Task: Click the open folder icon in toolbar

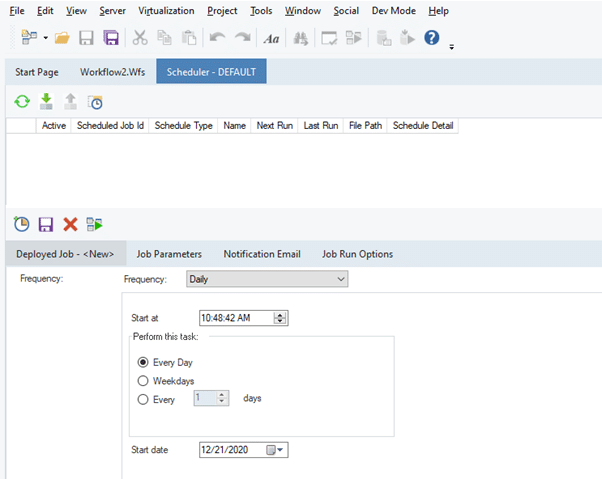Action: (62, 38)
